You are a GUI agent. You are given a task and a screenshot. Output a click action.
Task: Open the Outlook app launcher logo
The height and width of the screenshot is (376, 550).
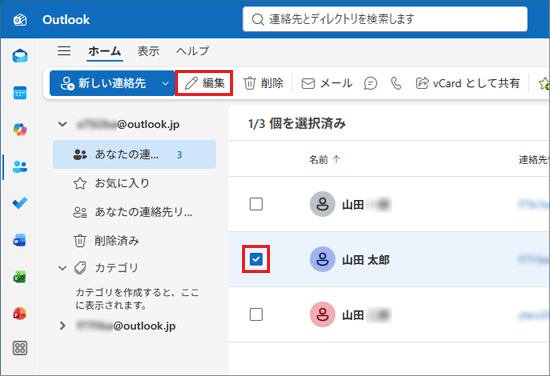pyautogui.click(x=20, y=20)
